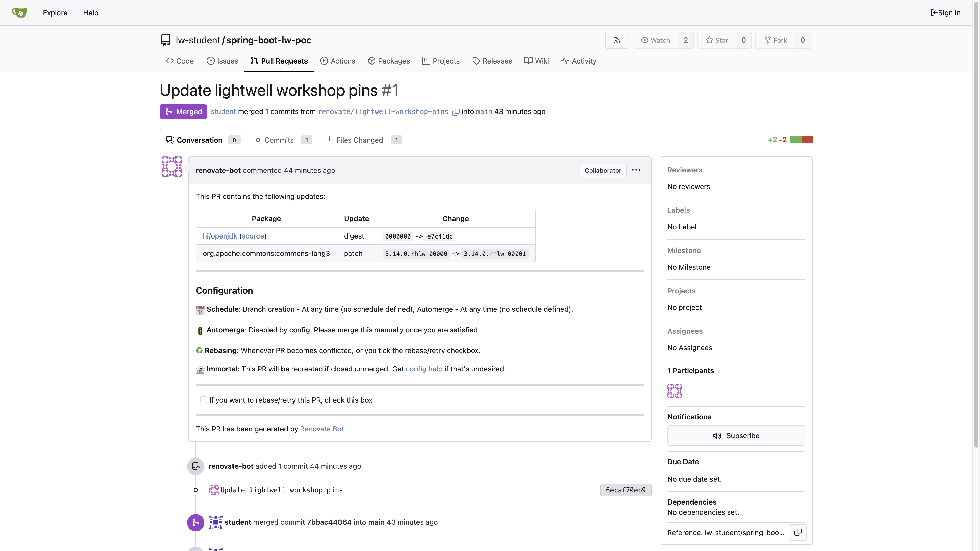Open spring-boot-lw-poc repository link
Image resolution: width=980 pixels, height=551 pixels.
268,40
